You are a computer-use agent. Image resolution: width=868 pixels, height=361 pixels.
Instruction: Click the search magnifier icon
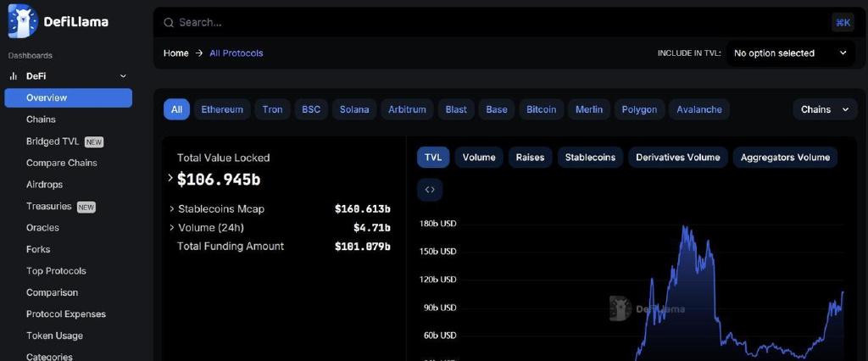click(x=169, y=23)
